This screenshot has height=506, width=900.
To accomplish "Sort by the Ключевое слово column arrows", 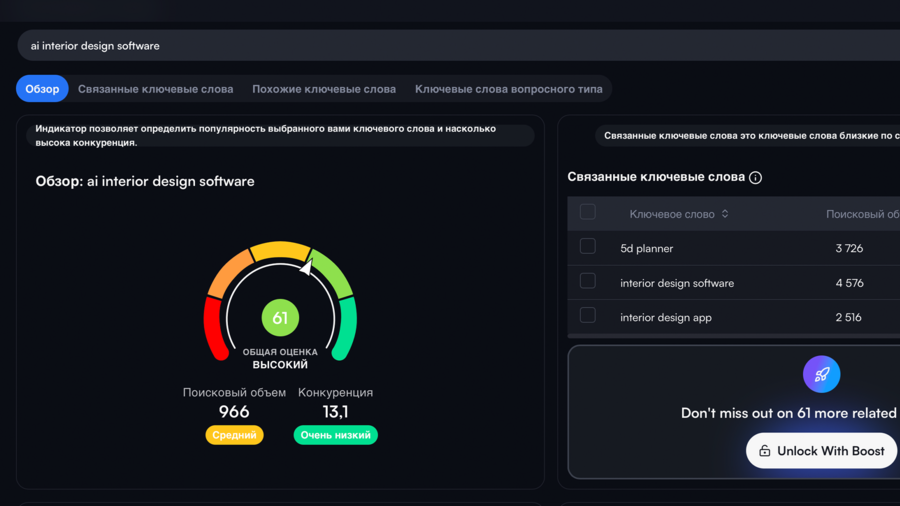I will (x=725, y=214).
